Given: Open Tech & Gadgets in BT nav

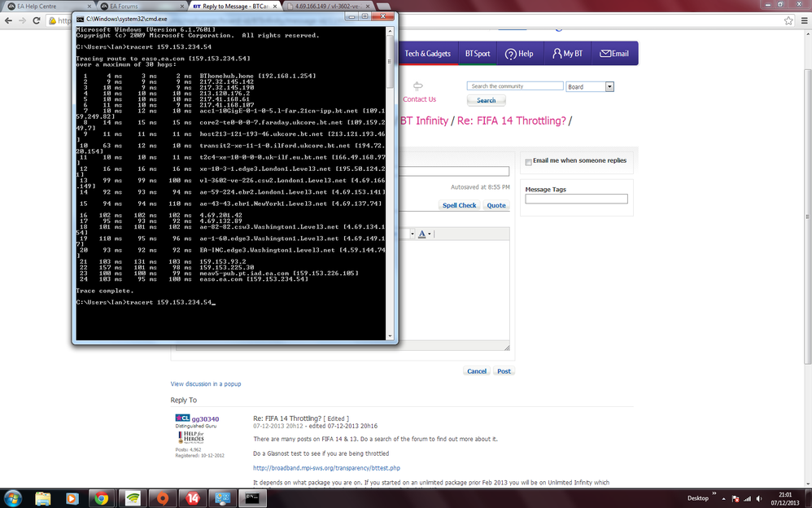Looking at the screenshot, I should pos(428,54).
